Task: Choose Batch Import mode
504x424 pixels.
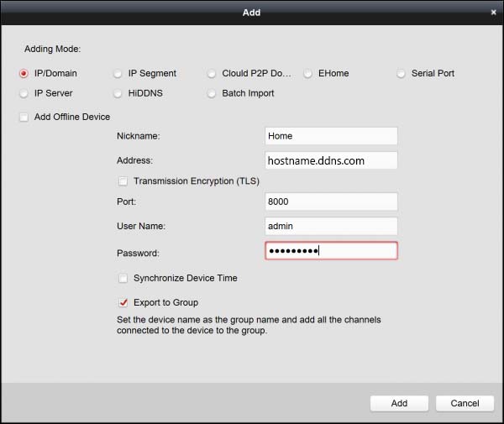Action: pos(212,94)
